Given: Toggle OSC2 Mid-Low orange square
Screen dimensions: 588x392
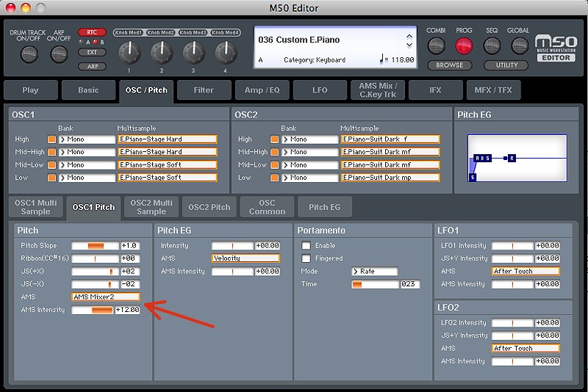Looking at the screenshot, I should tap(274, 164).
